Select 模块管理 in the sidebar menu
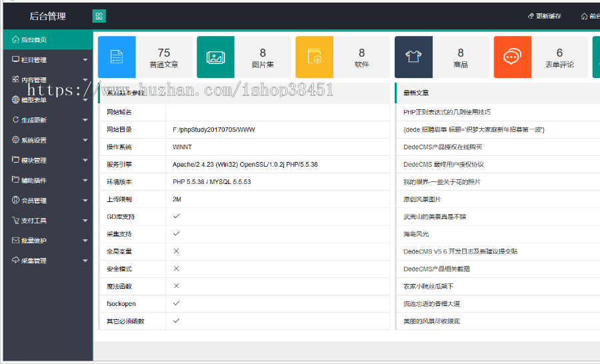Screen dimensions: 600x364 coord(33,160)
